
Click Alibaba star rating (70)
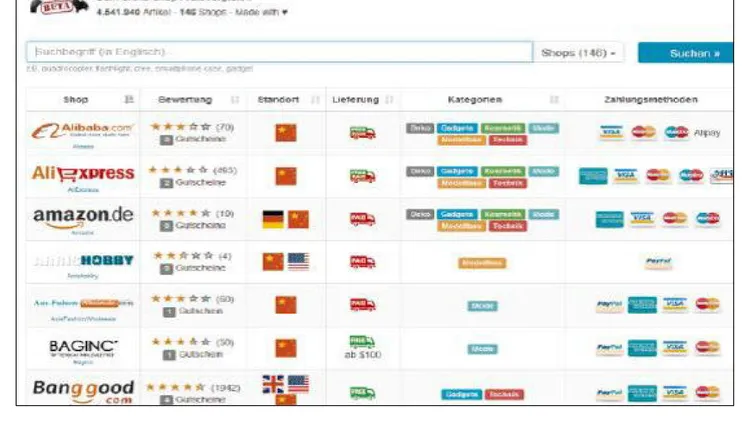[x=180, y=127]
